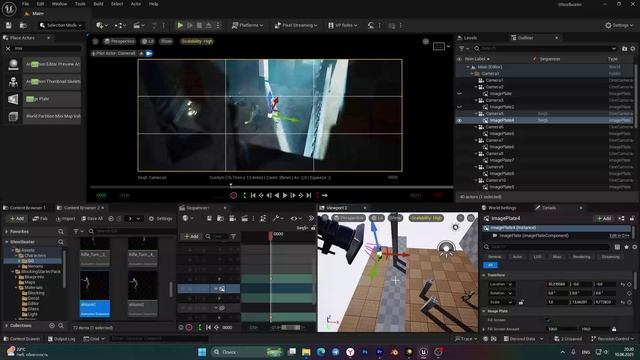The width and height of the screenshot is (640, 360).
Task: Toggle visibility of ImagePlate row under Camera2
Action: pyautogui.click(x=460, y=93)
